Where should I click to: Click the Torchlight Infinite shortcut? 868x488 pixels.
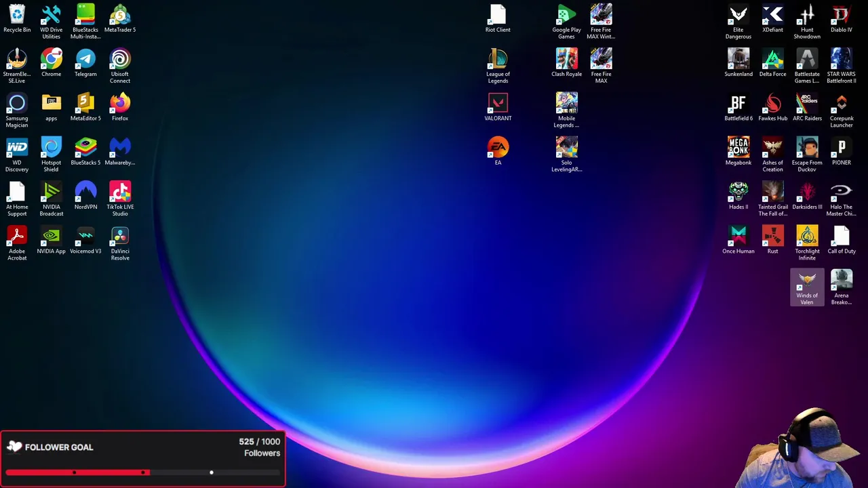(x=807, y=235)
